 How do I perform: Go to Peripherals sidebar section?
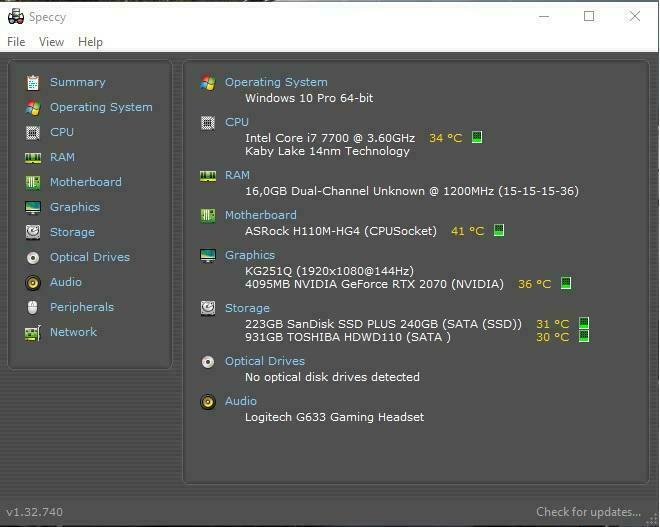[x=82, y=307]
